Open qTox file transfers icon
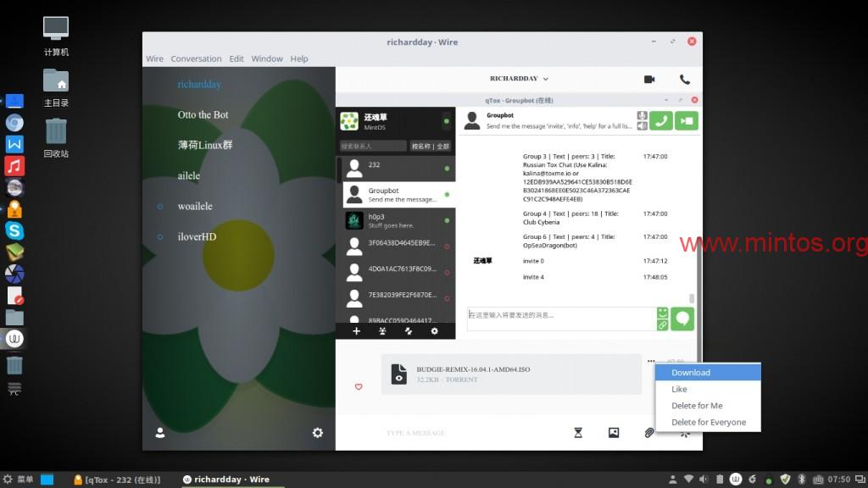The height and width of the screenshot is (488, 868). [409, 331]
